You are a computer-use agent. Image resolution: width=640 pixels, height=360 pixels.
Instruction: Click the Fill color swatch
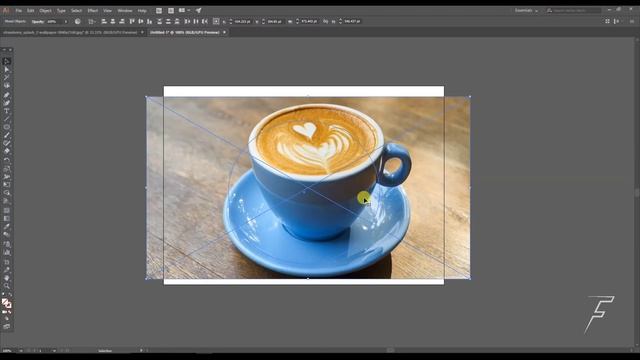tap(5, 302)
